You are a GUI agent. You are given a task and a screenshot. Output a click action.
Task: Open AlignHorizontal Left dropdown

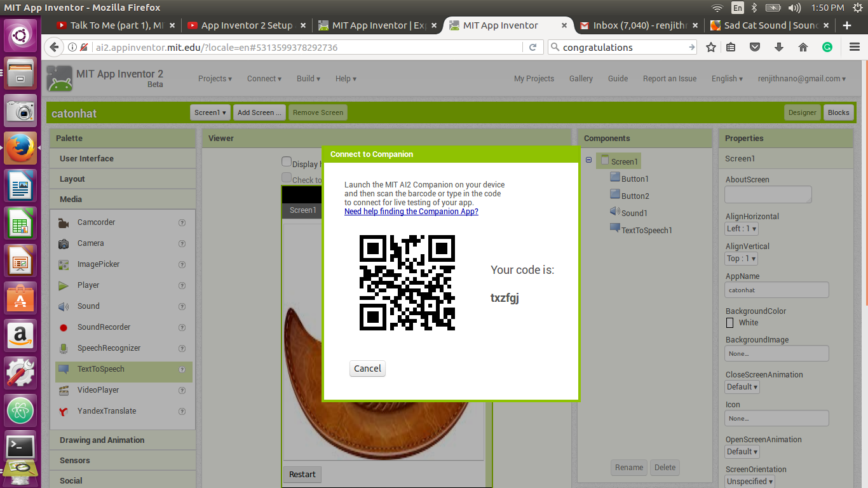pos(742,229)
